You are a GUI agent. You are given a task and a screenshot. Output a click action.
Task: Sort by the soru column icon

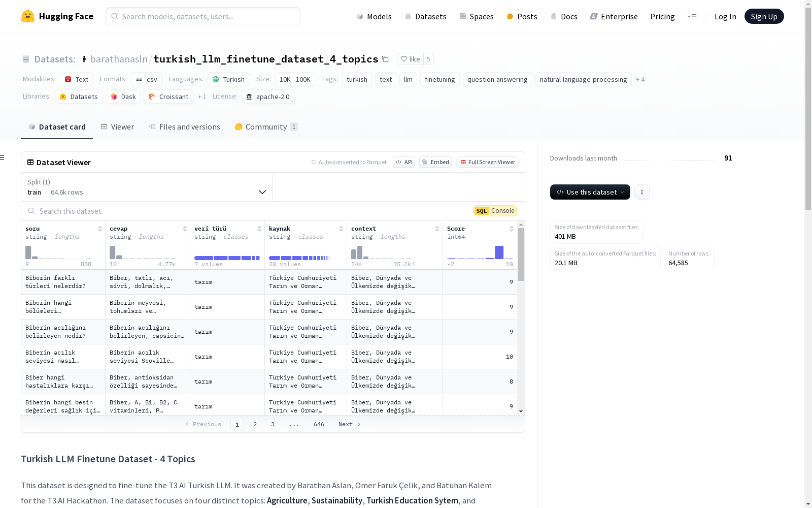pyautogui.click(x=100, y=229)
